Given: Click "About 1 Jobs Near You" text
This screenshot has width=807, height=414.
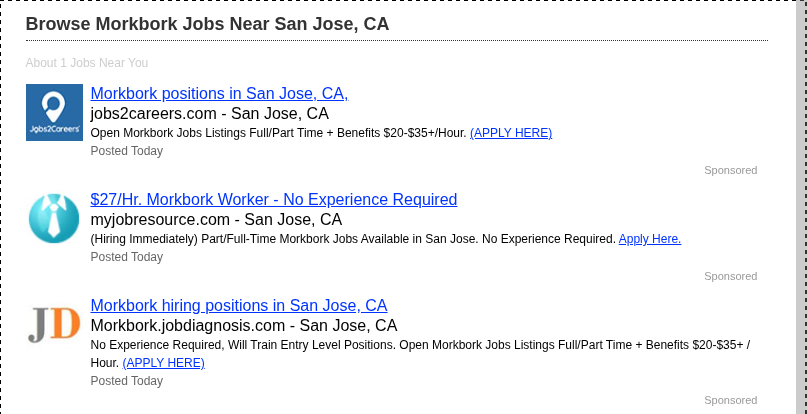Looking at the screenshot, I should (x=87, y=63).
